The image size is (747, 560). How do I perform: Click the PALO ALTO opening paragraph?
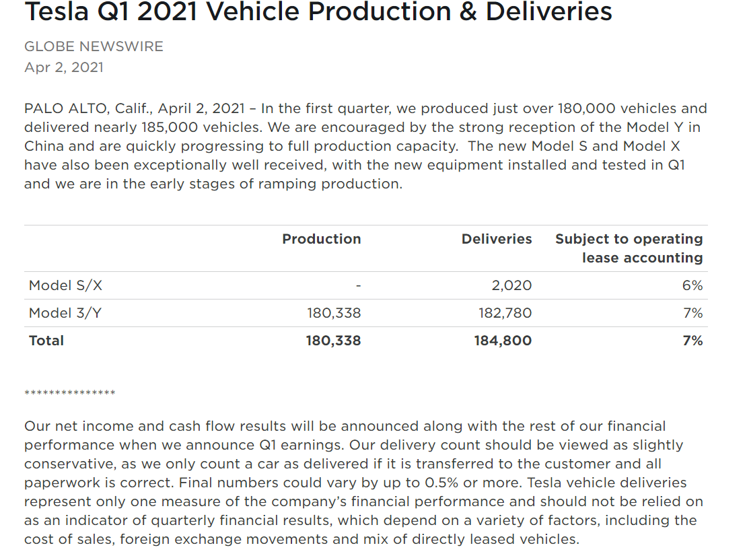pos(366,146)
